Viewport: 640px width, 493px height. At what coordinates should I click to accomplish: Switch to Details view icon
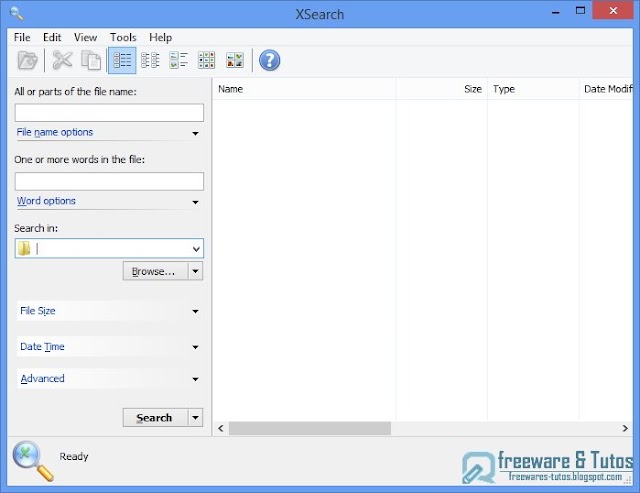tap(122, 60)
